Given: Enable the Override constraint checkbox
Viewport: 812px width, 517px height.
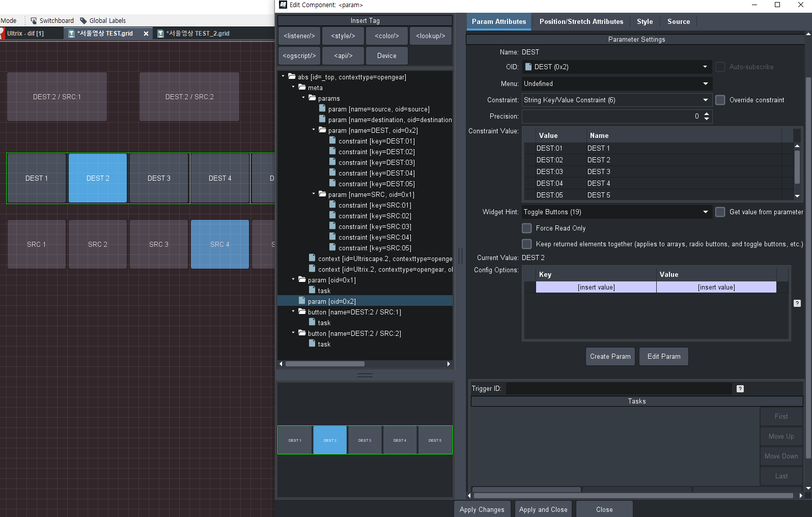Looking at the screenshot, I should point(720,100).
